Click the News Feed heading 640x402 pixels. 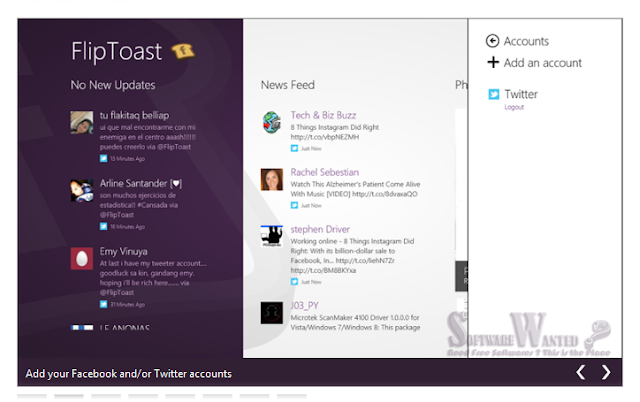(288, 85)
